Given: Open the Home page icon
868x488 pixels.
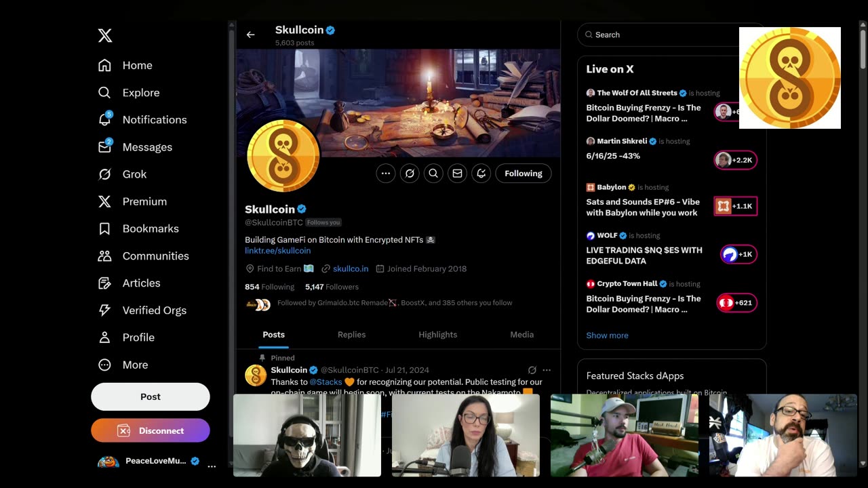Looking at the screenshot, I should (x=104, y=65).
